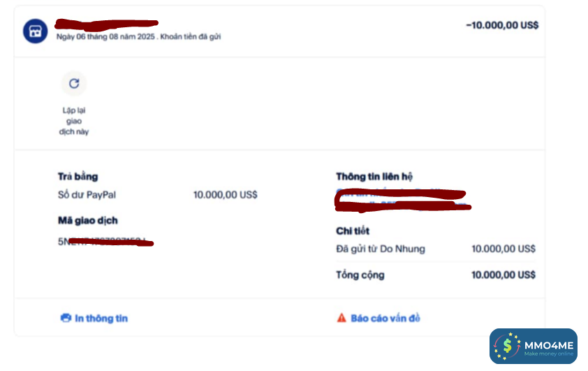Click the blue merchant store icon

pyautogui.click(x=35, y=31)
